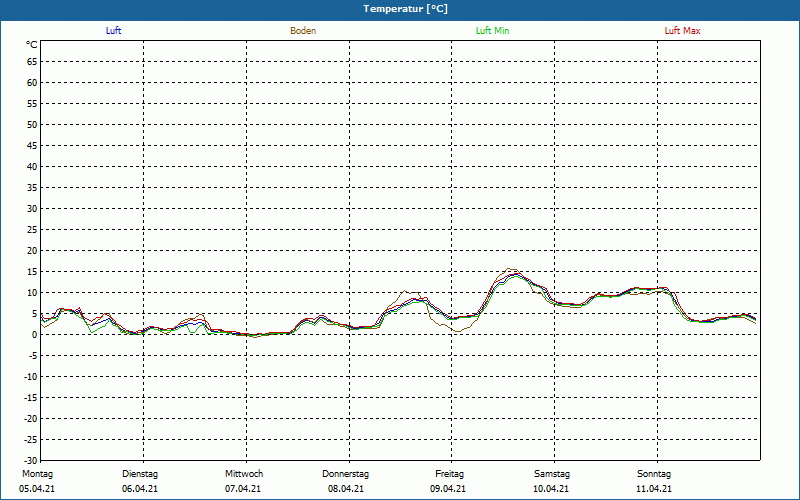Viewport: 800px width, 500px height.
Task: Click the 'Donnerstag' day label
Action: (345, 474)
